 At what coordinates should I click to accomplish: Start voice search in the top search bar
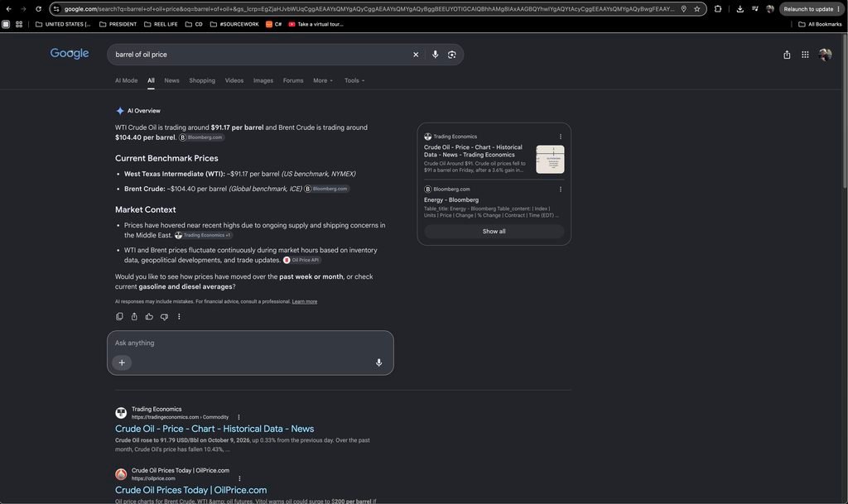[435, 55]
